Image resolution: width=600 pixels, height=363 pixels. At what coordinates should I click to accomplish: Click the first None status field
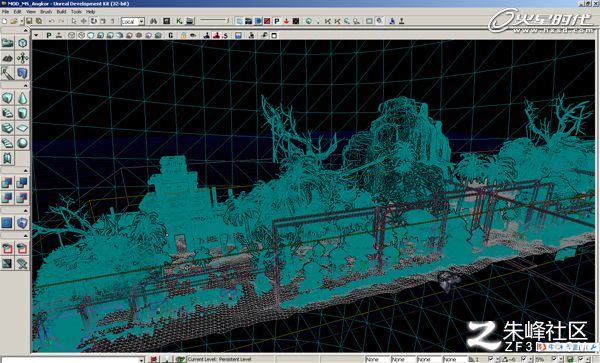pos(377,359)
